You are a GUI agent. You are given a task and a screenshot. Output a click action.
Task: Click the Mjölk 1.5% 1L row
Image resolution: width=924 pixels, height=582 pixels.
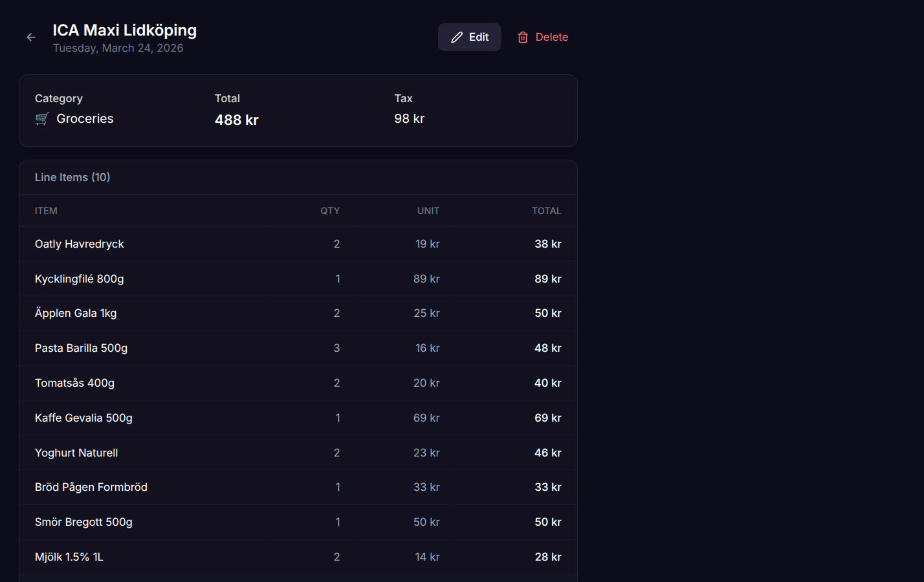tap(69, 557)
